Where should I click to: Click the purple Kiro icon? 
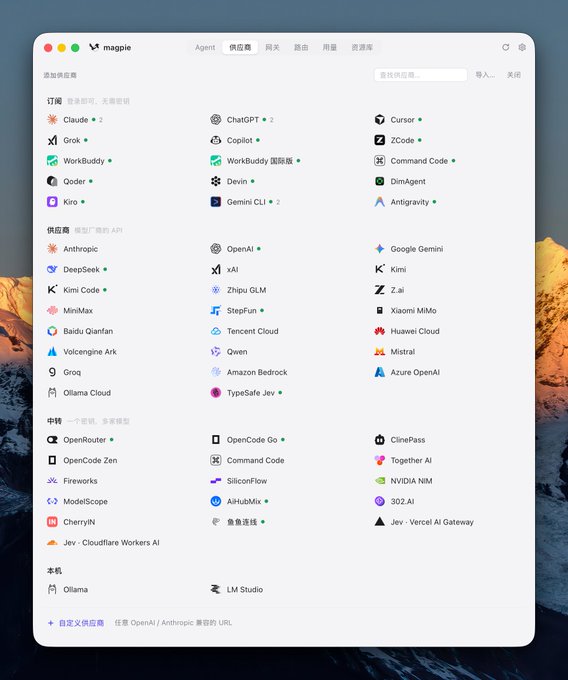[52, 202]
